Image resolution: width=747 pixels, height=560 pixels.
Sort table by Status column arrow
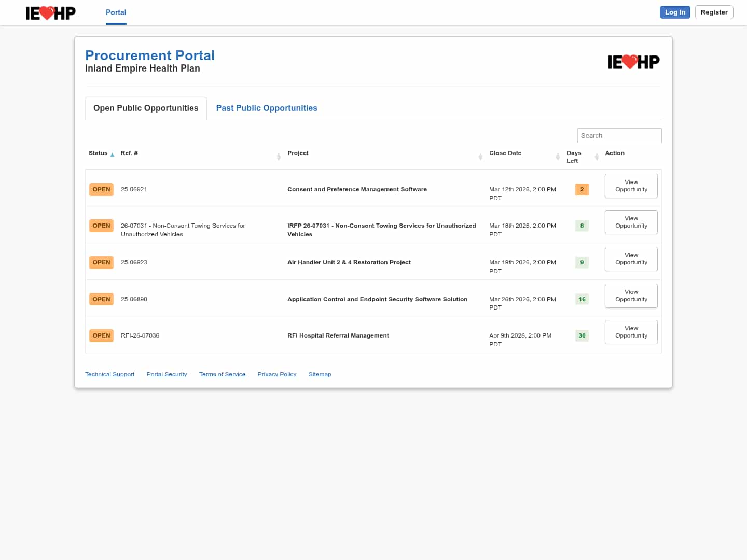coord(112,155)
